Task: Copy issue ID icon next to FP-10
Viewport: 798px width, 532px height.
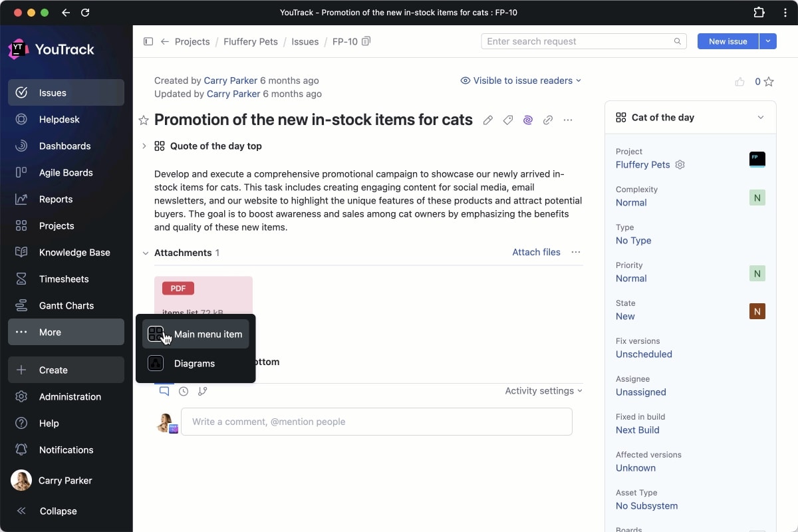Action: [x=366, y=41]
